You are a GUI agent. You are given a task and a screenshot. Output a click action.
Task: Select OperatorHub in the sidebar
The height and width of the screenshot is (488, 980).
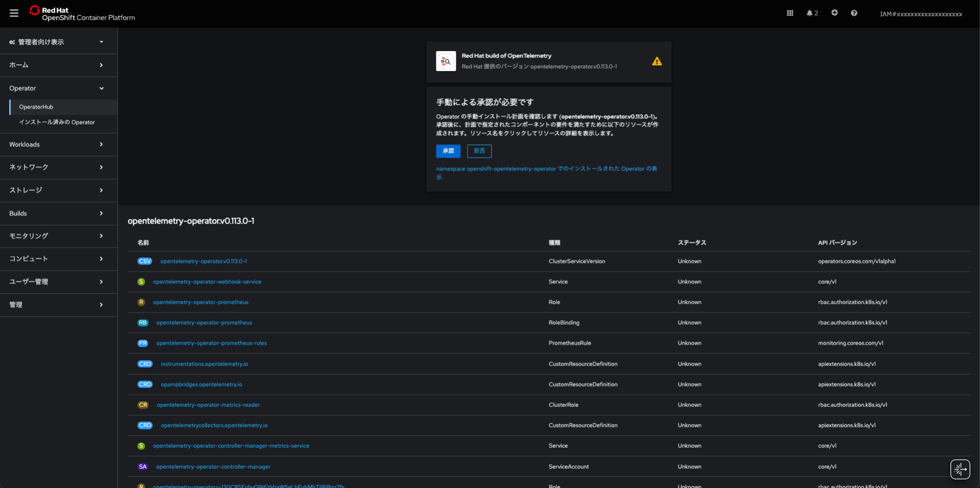pyautogui.click(x=36, y=107)
